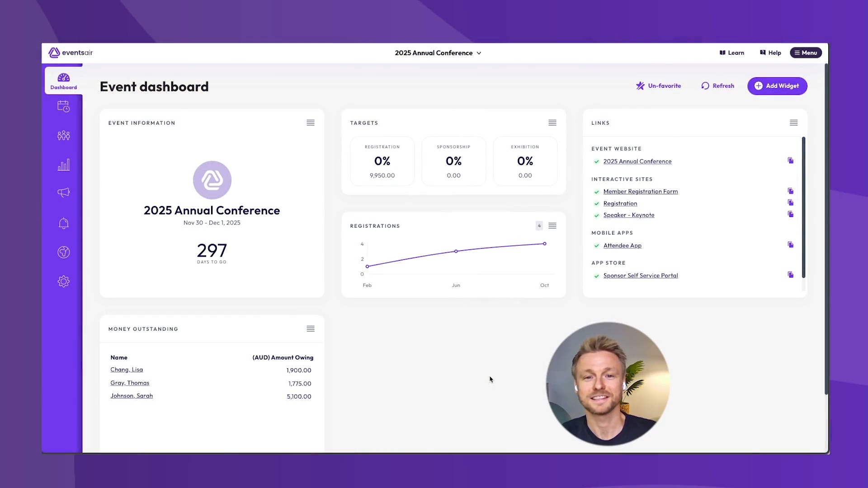Click the Oct data point on registrations chart
Image resolution: width=868 pixels, height=488 pixels.
point(545,244)
